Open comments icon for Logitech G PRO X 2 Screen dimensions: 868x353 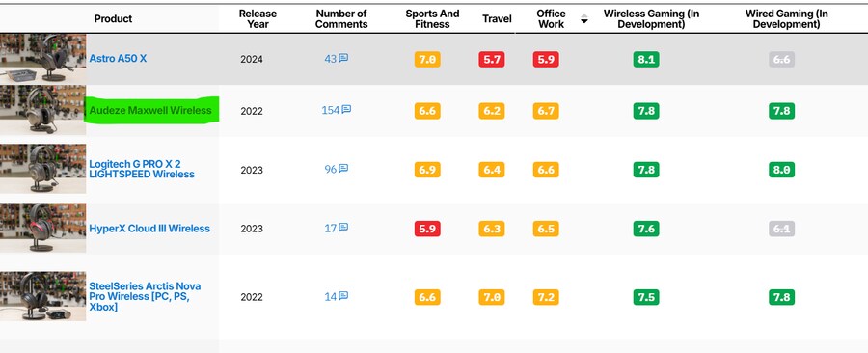pyautogui.click(x=343, y=168)
